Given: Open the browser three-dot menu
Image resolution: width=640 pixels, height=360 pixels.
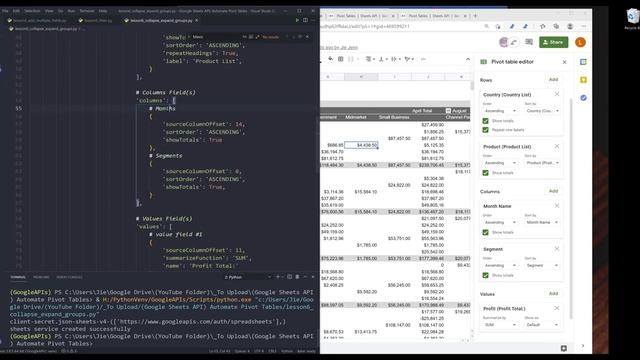Looking at the screenshot, I should tap(584, 26).
